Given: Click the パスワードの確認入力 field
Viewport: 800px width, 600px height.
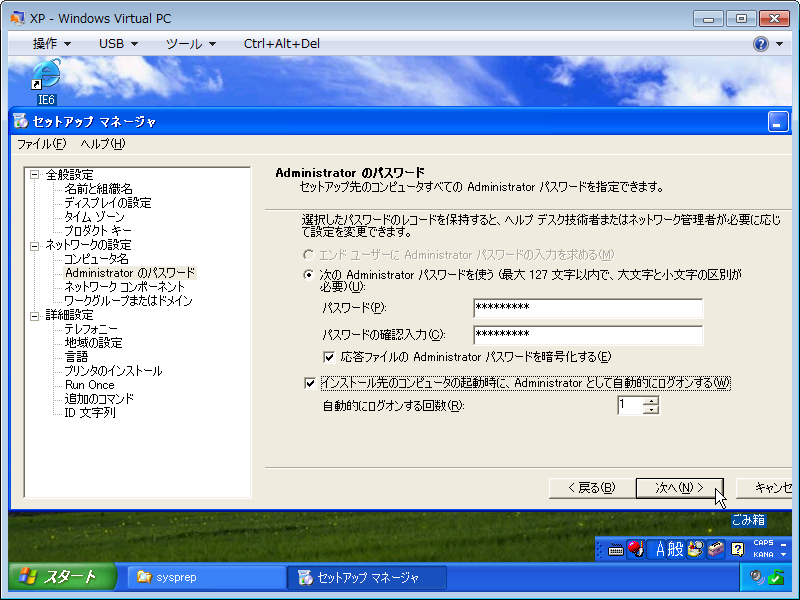Looking at the screenshot, I should (588, 335).
